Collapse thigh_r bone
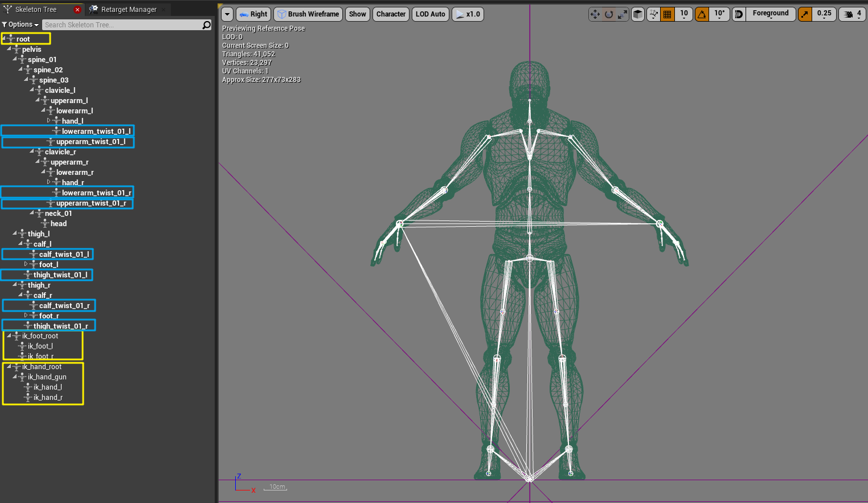868x503 pixels. [15, 285]
